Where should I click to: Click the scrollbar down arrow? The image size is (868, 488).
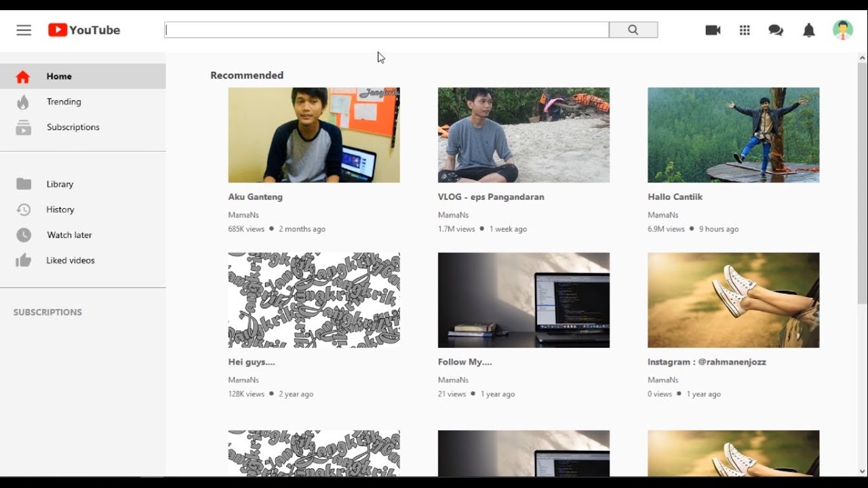coord(862,471)
